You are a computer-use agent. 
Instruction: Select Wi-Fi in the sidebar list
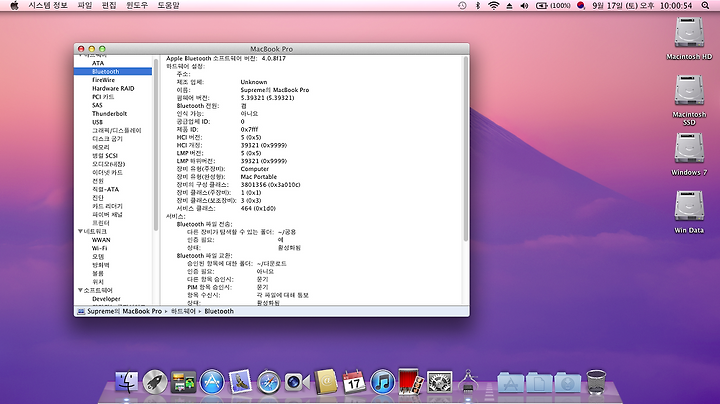[99, 248]
